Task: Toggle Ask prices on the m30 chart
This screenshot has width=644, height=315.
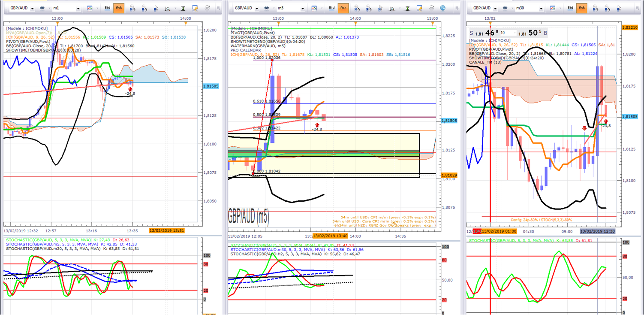Action: (x=582, y=8)
